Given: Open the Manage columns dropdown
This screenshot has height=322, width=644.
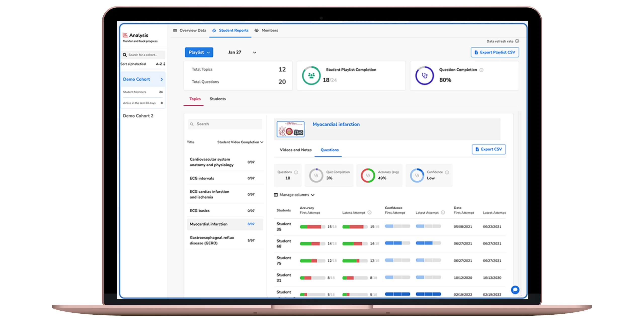Looking at the screenshot, I should pos(294,195).
